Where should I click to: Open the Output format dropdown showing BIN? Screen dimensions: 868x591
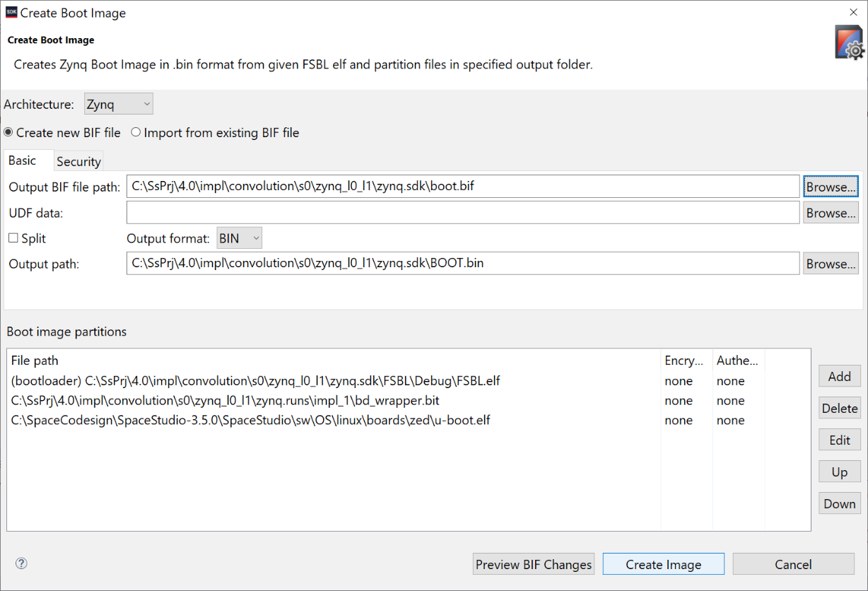click(x=239, y=238)
